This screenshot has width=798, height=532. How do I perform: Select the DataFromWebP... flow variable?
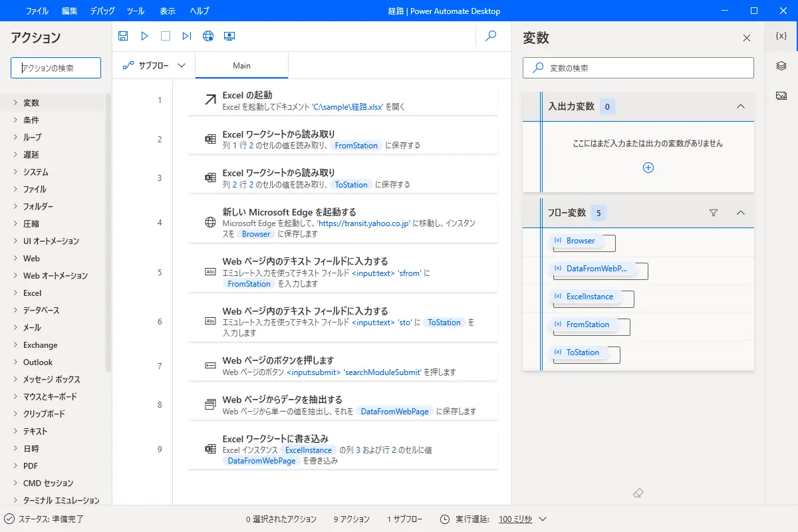(x=592, y=269)
